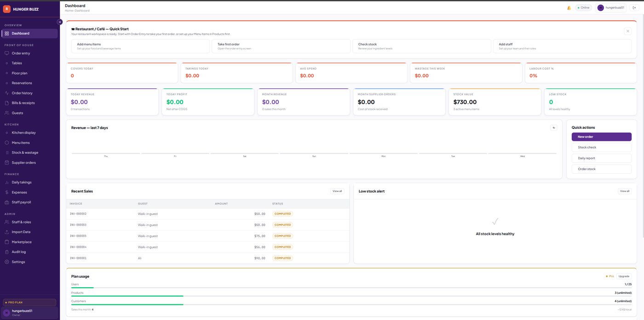Screen dimensions: 644x320
Task: Click the Daily takings bar chart icon
Action: [7, 182]
